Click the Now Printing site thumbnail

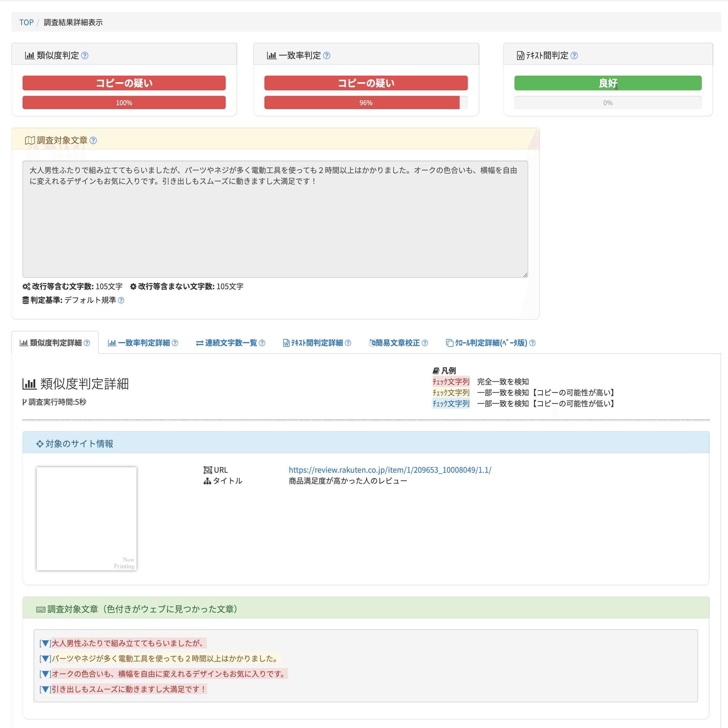[x=87, y=518]
